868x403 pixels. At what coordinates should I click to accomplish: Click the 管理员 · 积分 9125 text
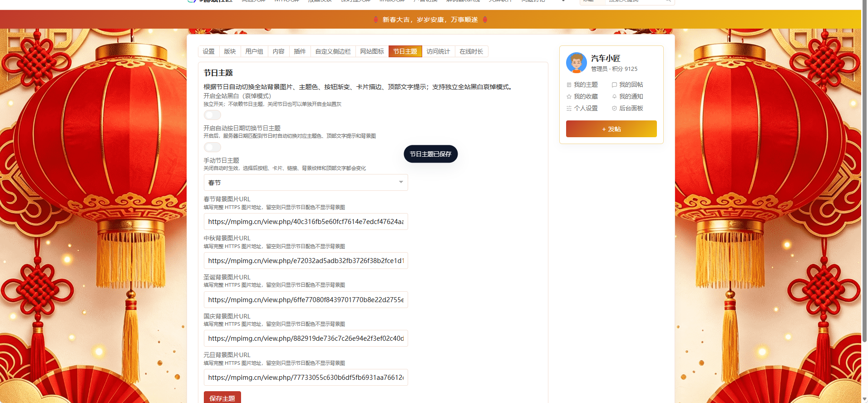[x=614, y=69]
